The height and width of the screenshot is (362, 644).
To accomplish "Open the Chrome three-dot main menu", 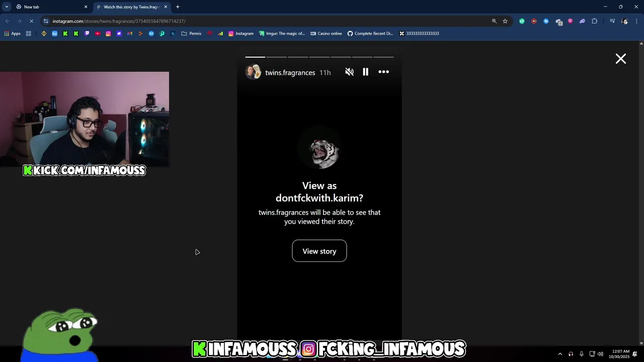I will pos(636,21).
